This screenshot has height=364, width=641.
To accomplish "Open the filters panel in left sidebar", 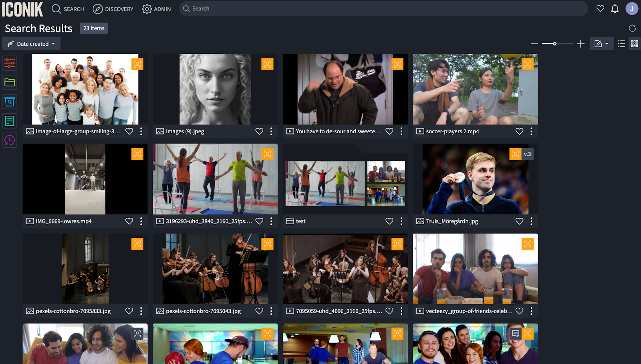I will pos(10,63).
